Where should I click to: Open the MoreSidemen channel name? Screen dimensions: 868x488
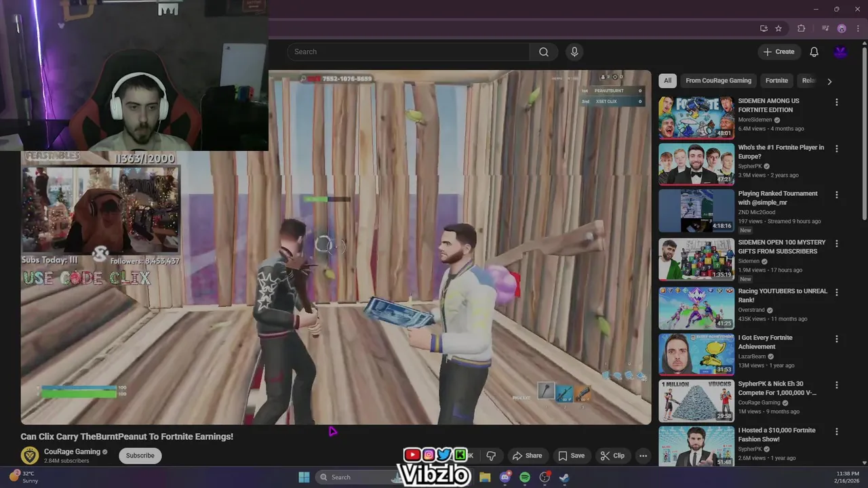755,120
